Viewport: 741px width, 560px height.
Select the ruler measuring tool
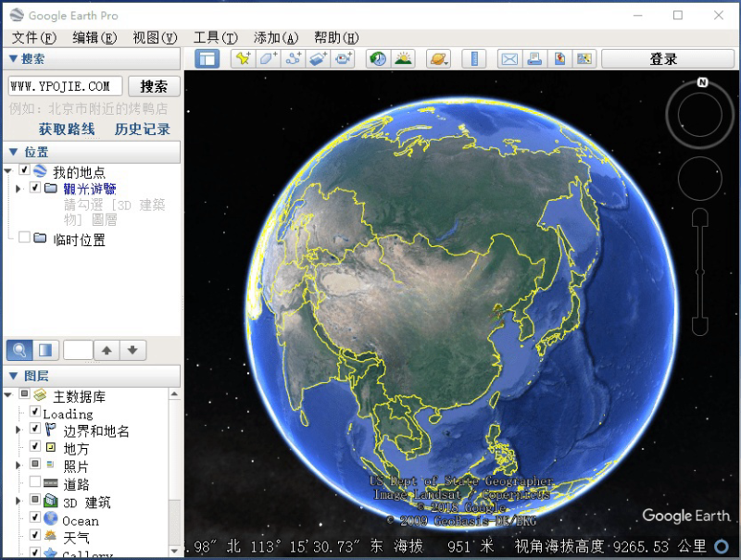[473, 59]
